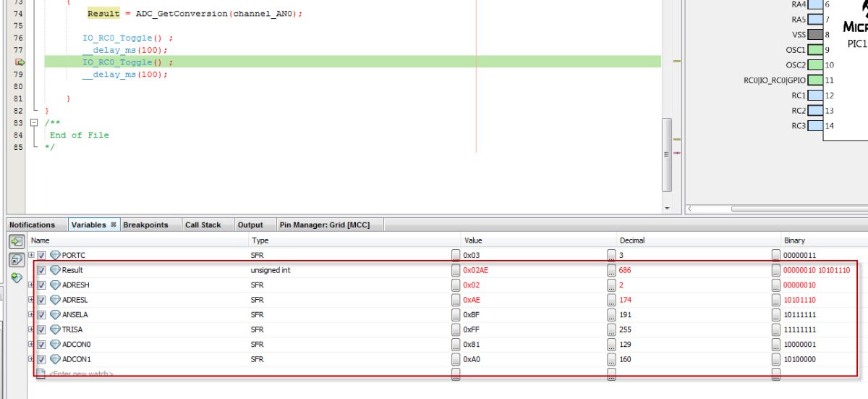Uncheck the ADCON1 watch checkbox

41,359
